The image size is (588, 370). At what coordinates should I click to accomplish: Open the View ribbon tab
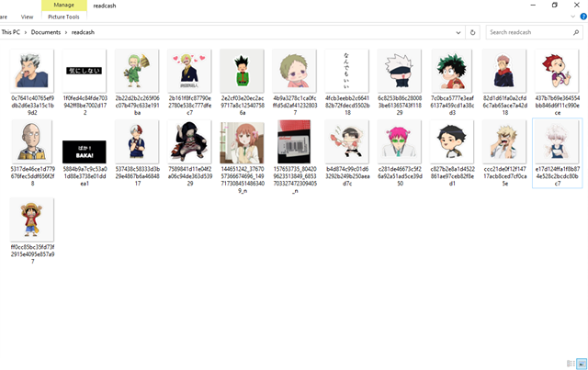point(27,17)
